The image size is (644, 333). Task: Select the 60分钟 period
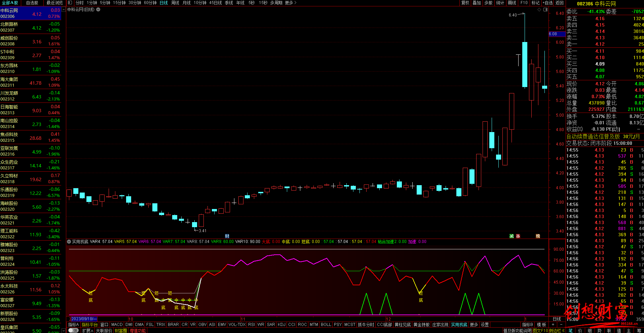pos(150,3)
